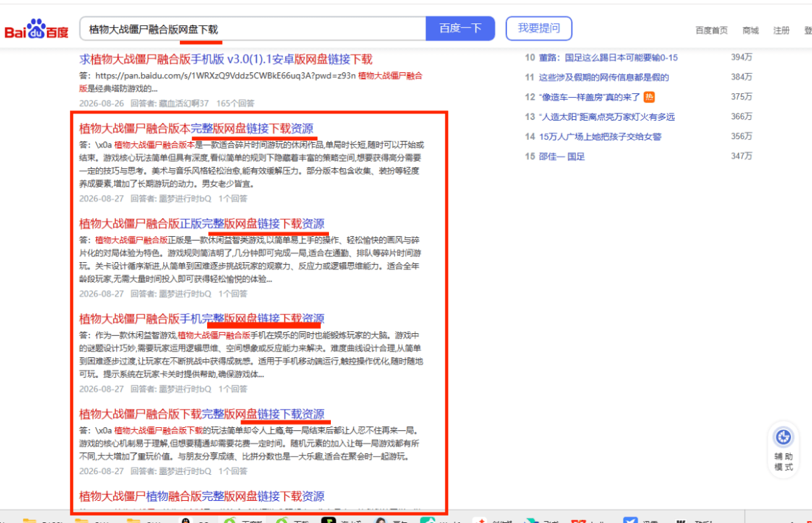Screen dimensions: 812x523
Task: Click the pan.baidu.com link text in first answer
Action: click(226, 76)
